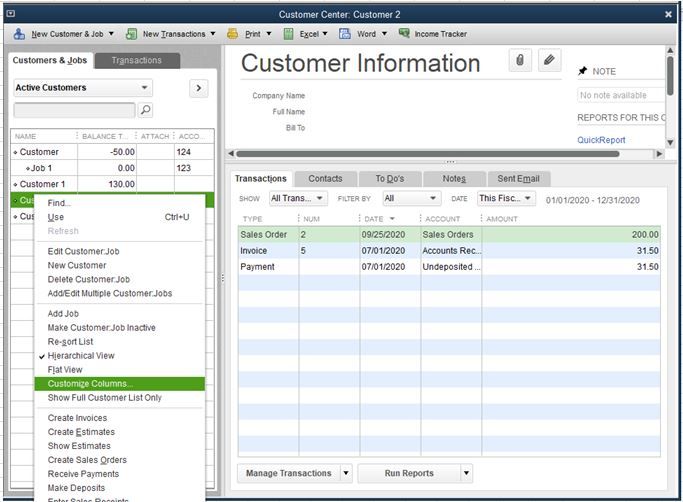683x502 pixels.
Task: Click the pencil edit customer icon
Action: pyautogui.click(x=549, y=60)
